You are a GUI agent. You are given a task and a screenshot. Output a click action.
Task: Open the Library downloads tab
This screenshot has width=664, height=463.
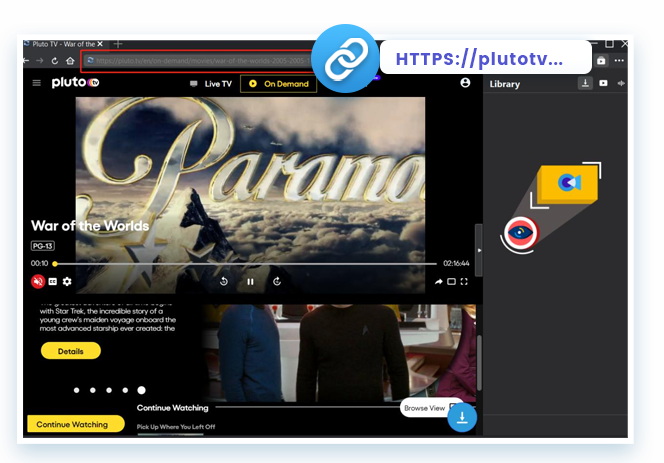coord(585,83)
